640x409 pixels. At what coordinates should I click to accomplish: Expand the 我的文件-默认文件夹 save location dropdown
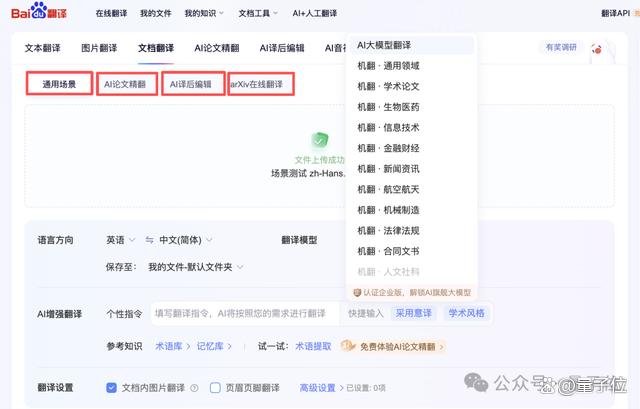[196, 267]
